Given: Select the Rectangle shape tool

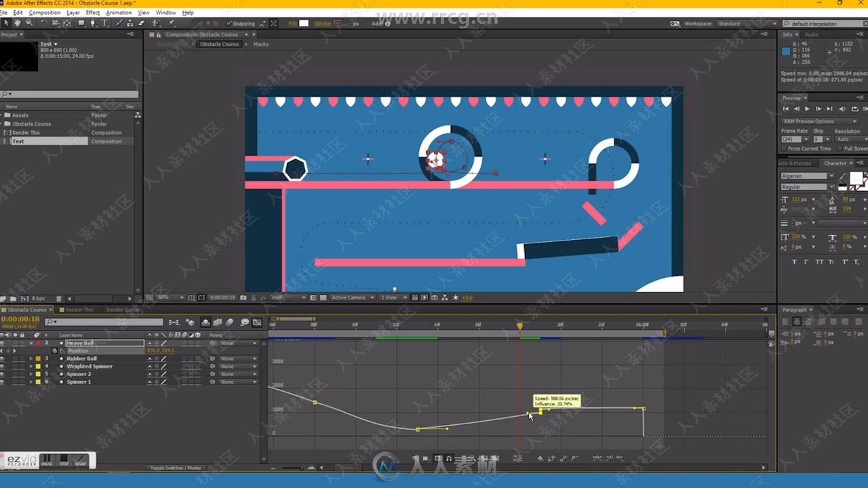Looking at the screenshot, I should pos(81,23).
